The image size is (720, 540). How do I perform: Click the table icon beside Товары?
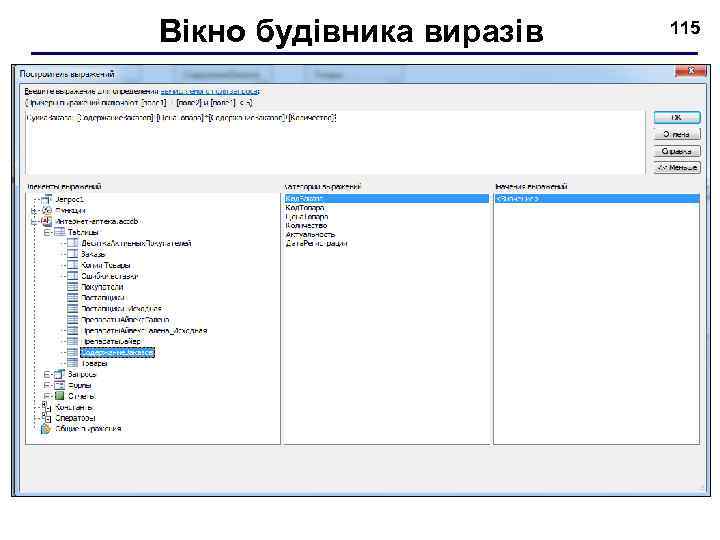[73, 363]
